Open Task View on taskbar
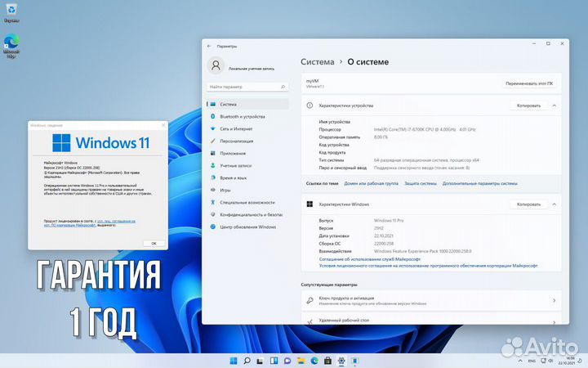Image resolution: width=588 pixels, height=368 pixels. pyautogui.click(x=261, y=361)
